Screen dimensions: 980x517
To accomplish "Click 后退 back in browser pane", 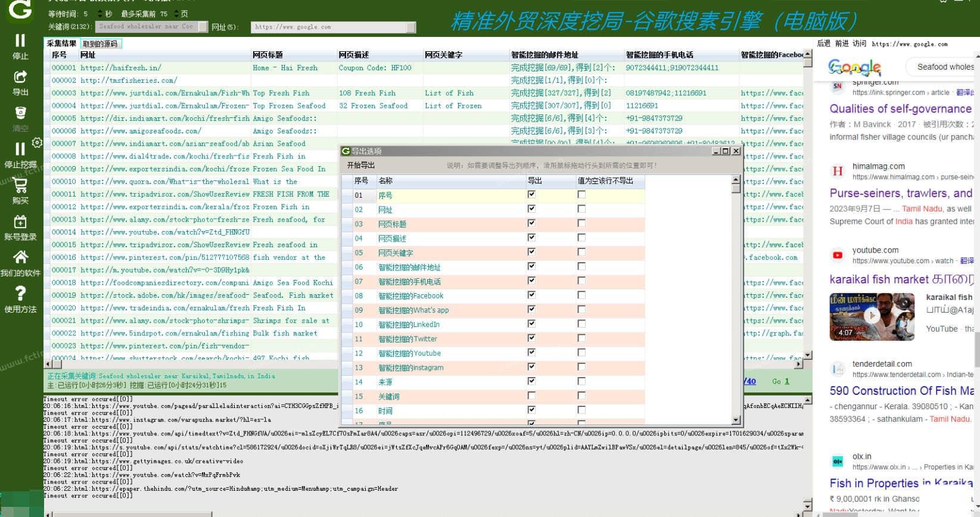I will (x=823, y=43).
